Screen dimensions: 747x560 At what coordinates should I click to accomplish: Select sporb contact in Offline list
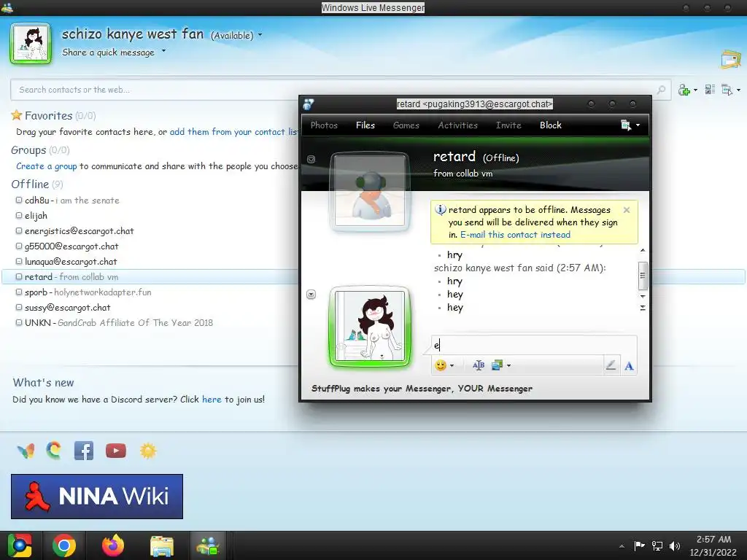[x=83, y=292]
